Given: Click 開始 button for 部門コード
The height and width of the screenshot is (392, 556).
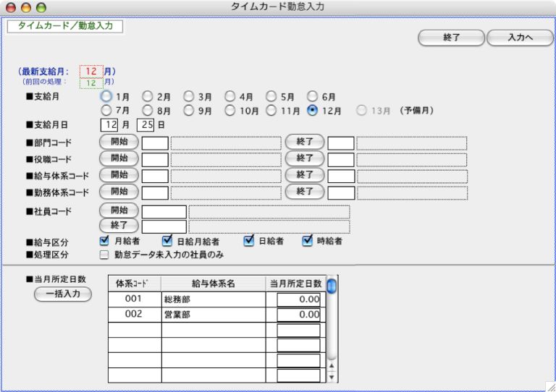Looking at the screenshot, I should pos(119,142).
